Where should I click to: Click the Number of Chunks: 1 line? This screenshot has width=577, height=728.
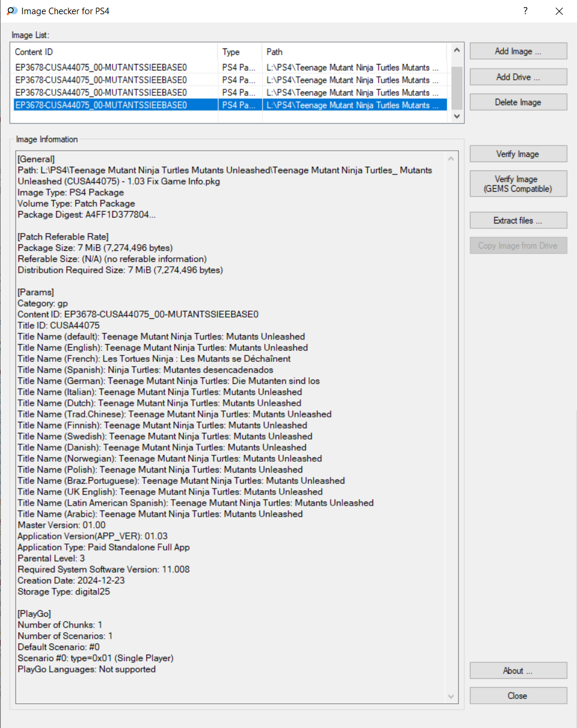60,625
